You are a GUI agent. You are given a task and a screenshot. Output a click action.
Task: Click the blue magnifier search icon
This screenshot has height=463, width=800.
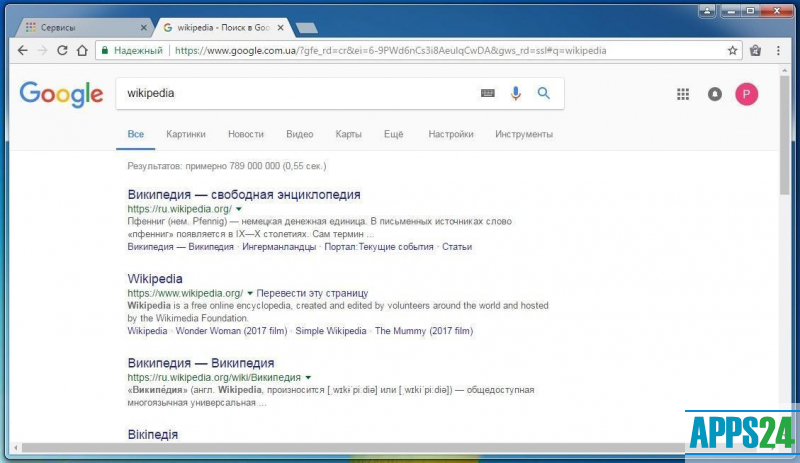544,93
